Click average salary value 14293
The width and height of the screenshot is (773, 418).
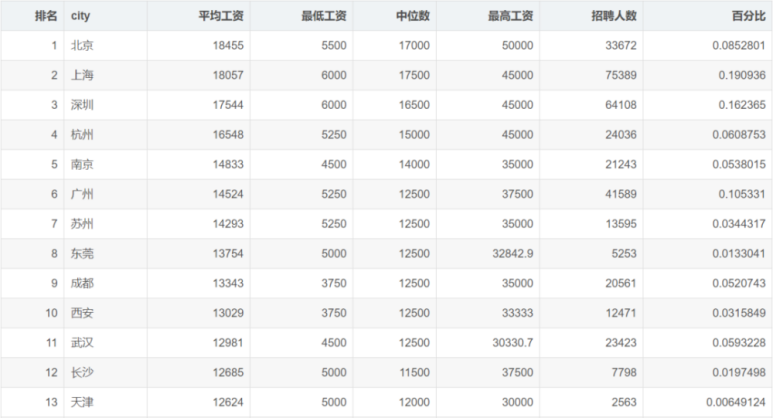tap(228, 224)
